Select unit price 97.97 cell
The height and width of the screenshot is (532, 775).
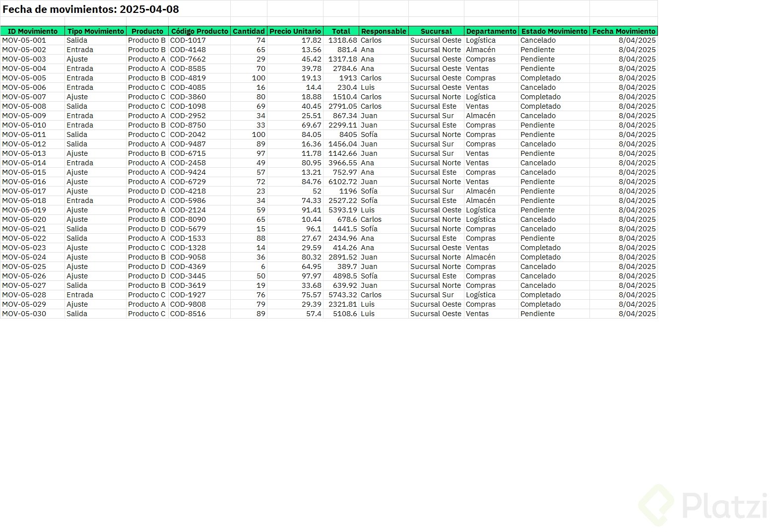pyautogui.click(x=295, y=276)
